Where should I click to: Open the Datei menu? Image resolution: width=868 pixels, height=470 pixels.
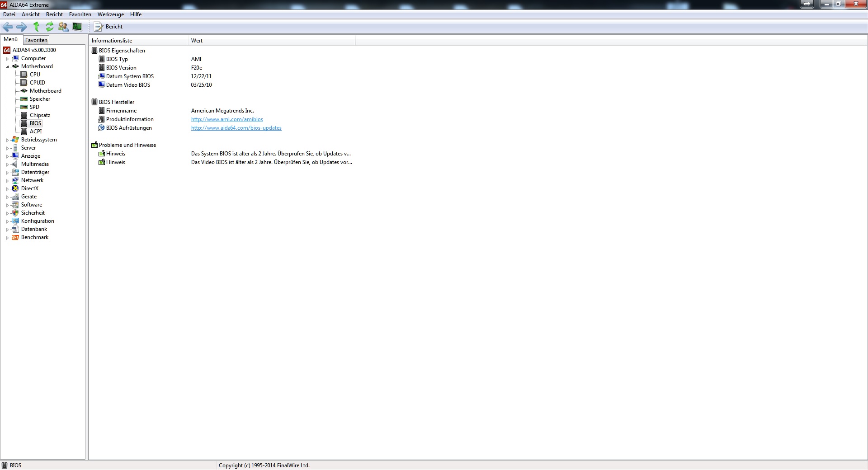tap(9, 14)
